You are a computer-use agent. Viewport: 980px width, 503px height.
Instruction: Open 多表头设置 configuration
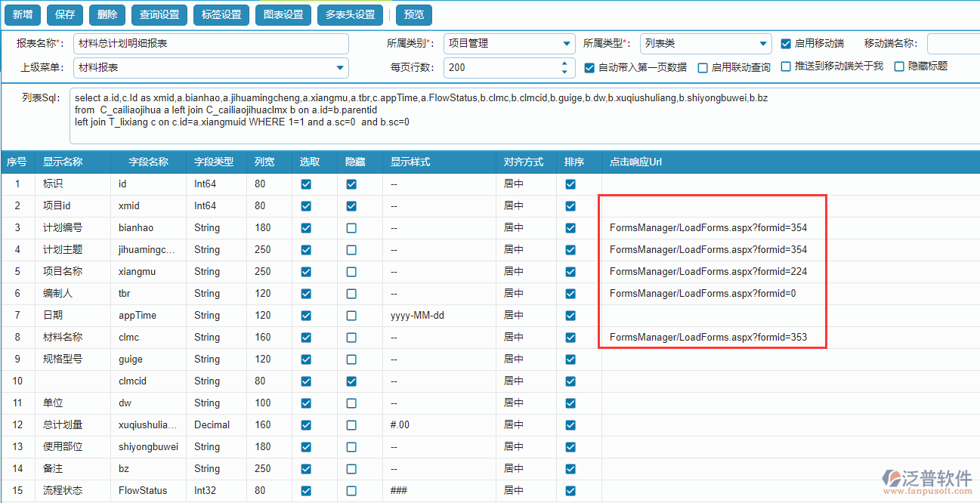click(350, 14)
